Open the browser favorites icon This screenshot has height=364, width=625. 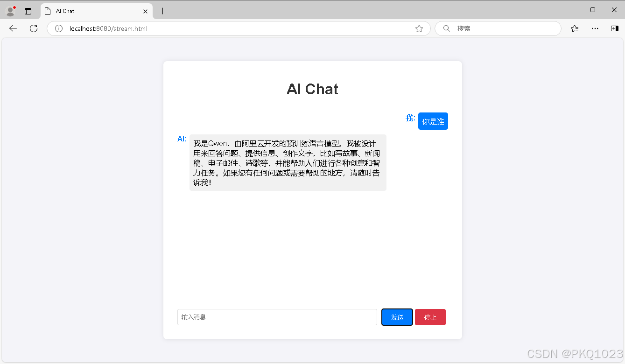(x=574, y=28)
